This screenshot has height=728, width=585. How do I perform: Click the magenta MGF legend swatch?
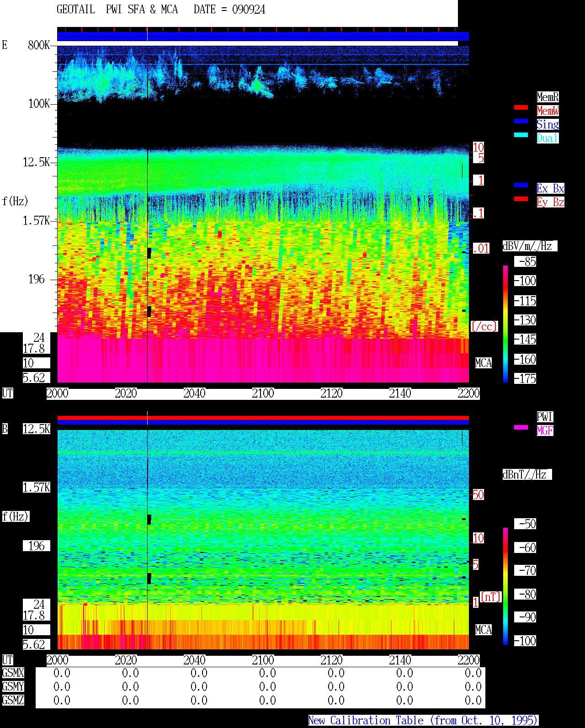point(521,427)
